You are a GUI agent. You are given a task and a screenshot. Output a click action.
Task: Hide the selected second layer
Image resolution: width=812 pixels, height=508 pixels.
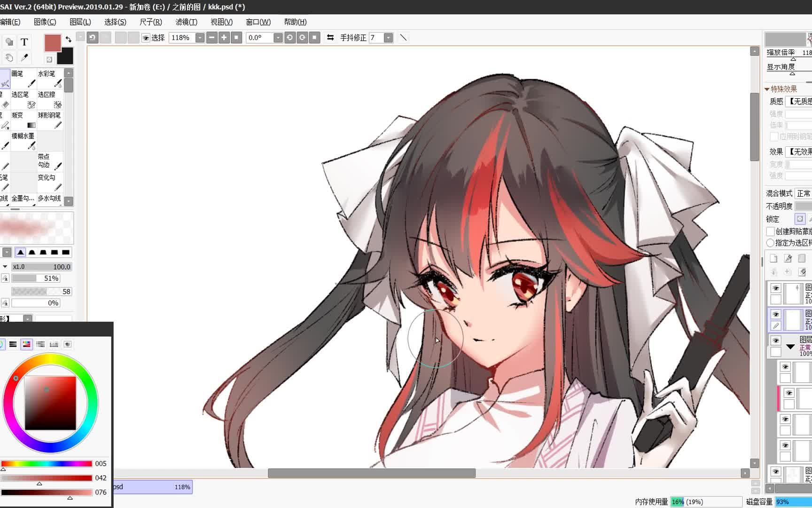coord(776,314)
